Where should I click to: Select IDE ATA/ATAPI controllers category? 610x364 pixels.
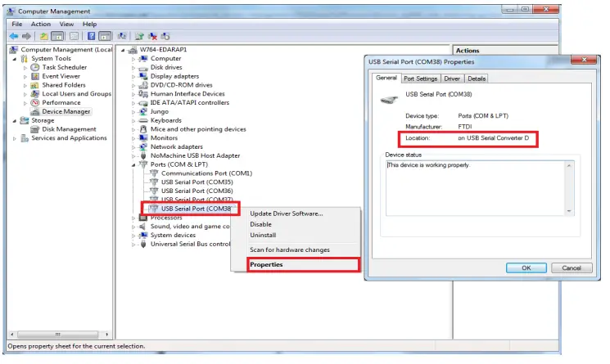[x=190, y=102]
